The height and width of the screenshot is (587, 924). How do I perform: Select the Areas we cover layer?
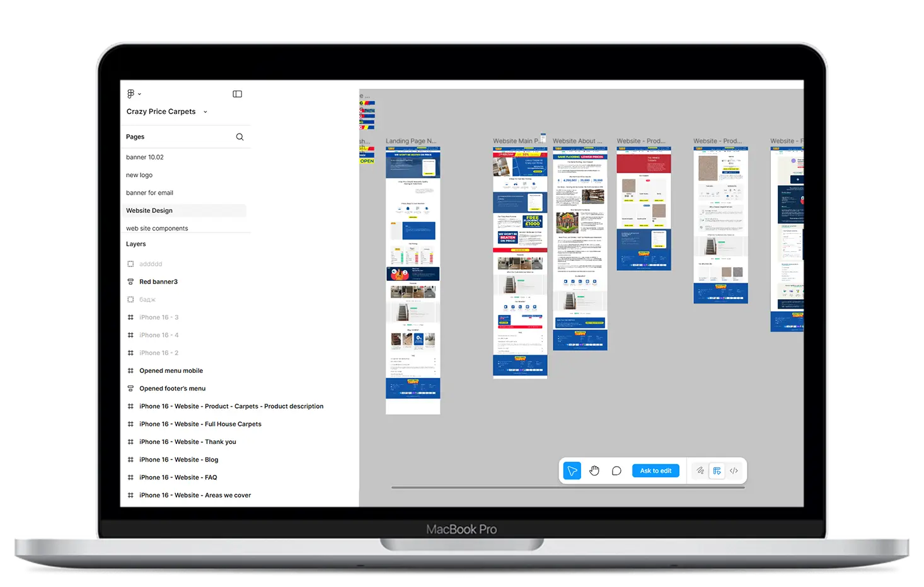point(195,495)
